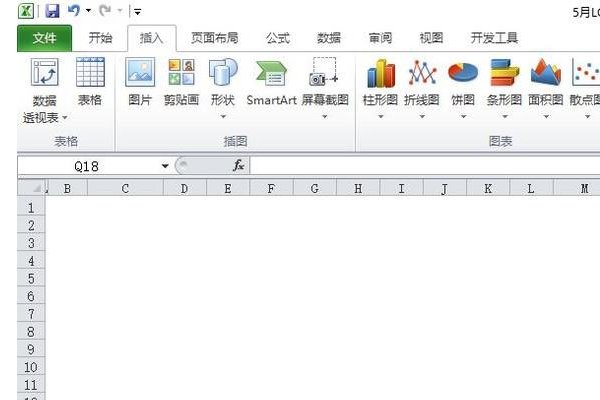Open the 形状 (Shapes) gallery icon
The height and width of the screenshot is (400, 600).
click(223, 72)
